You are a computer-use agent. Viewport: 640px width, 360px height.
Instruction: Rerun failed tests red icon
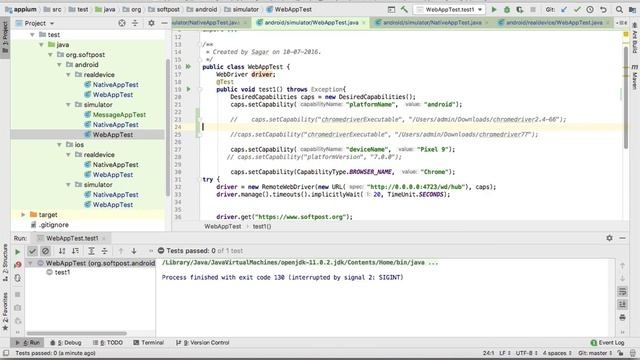(x=18, y=265)
